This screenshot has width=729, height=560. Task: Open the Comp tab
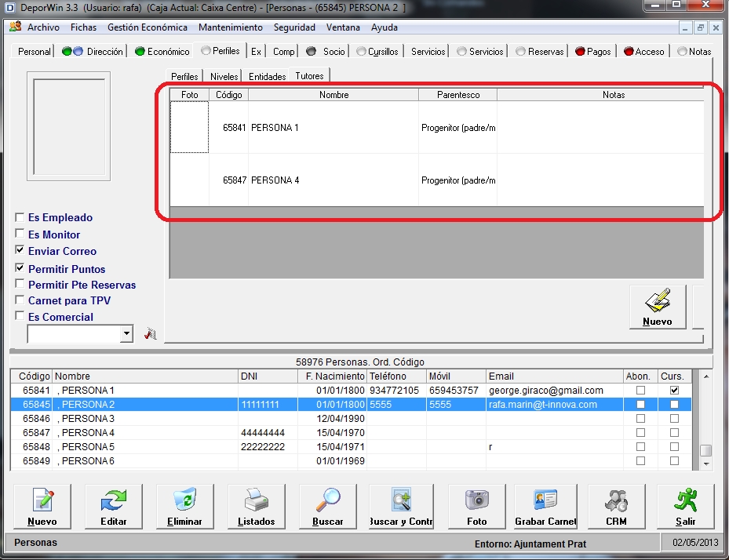click(283, 51)
